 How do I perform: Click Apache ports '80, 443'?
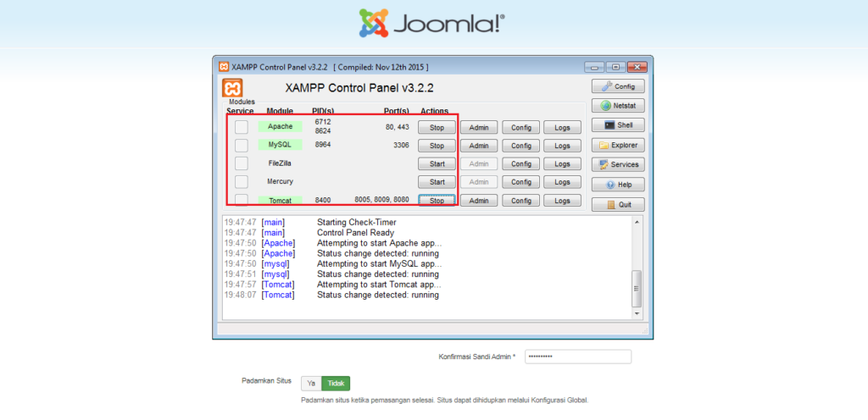398,127
